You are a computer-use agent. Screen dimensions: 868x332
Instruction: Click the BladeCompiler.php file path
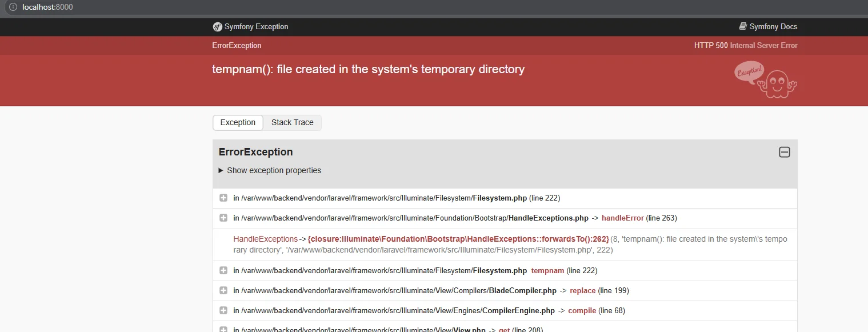coord(399,290)
